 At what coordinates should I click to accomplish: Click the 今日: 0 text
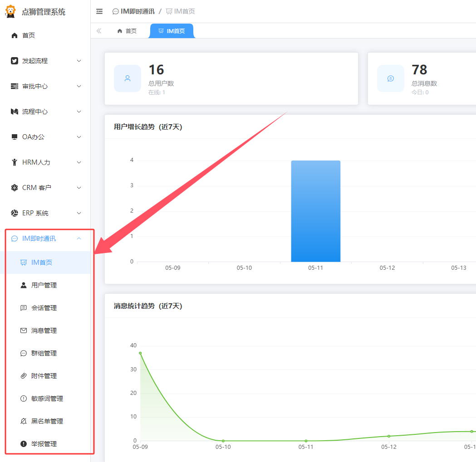(420, 92)
